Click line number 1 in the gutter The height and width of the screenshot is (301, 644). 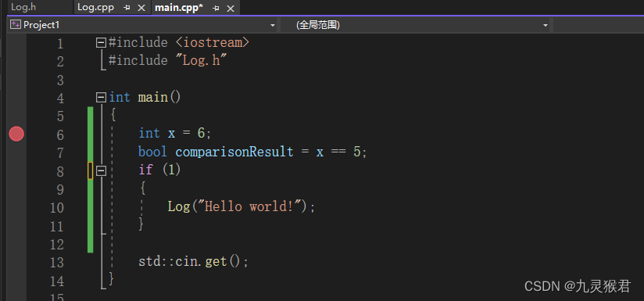60,44
